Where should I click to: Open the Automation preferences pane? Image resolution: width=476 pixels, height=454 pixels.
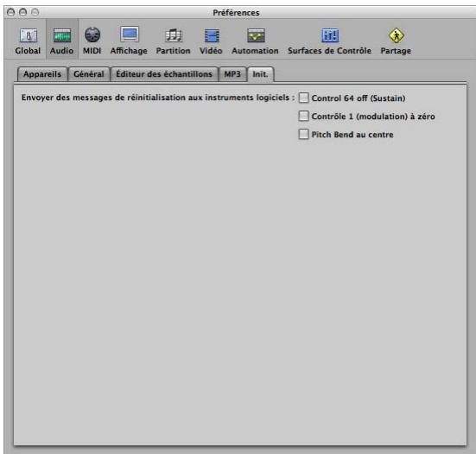coord(256,41)
